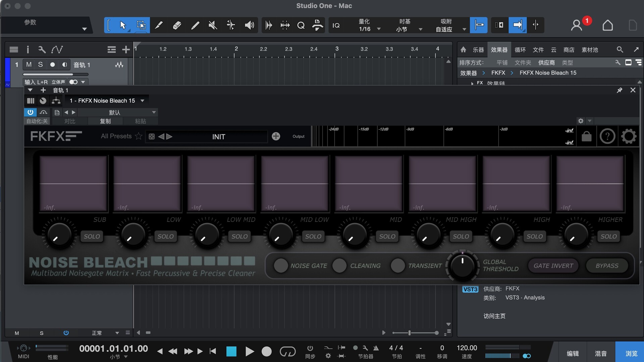Image resolution: width=644 pixels, height=362 pixels.
Task: Mute track 1 with M button
Action: [29, 64]
